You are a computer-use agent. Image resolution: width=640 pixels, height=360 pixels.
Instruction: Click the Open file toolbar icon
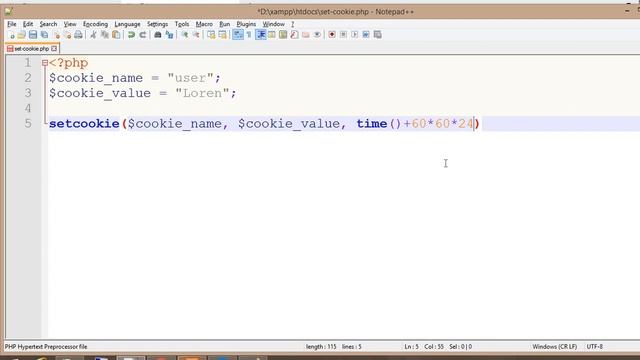click(22, 35)
